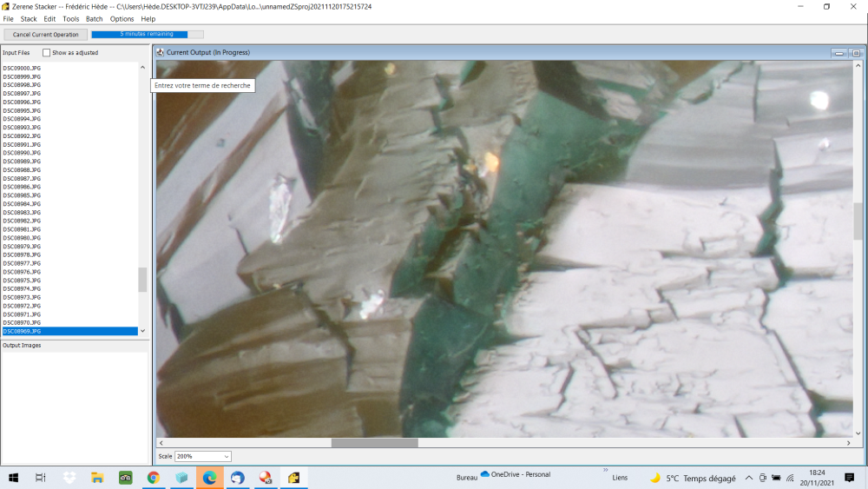Image resolution: width=868 pixels, height=489 pixels.
Task: Open the Batch menu
Action: (94, 18)
